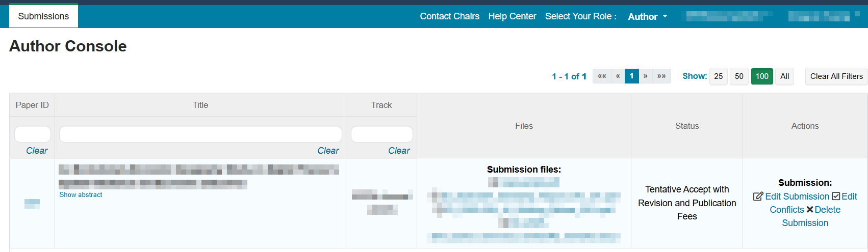Open the Help Center menu item

tap(512, 16)
